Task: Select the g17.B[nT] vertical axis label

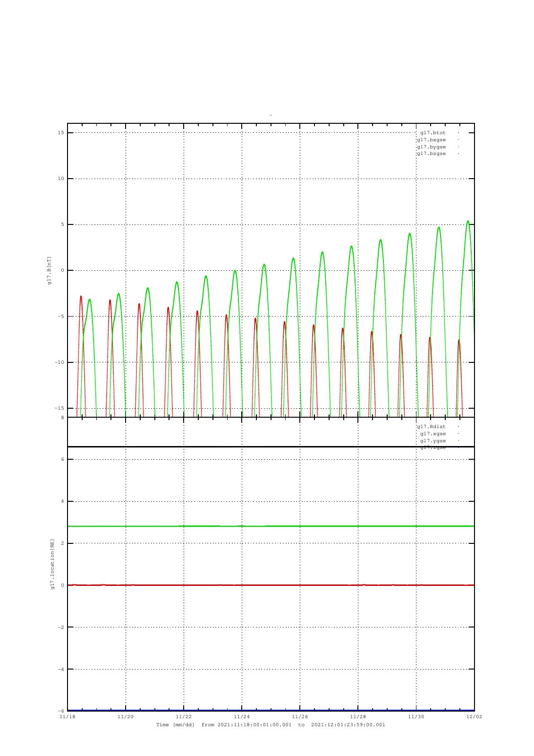Action: pyautogui.click(x=49, y=270)
